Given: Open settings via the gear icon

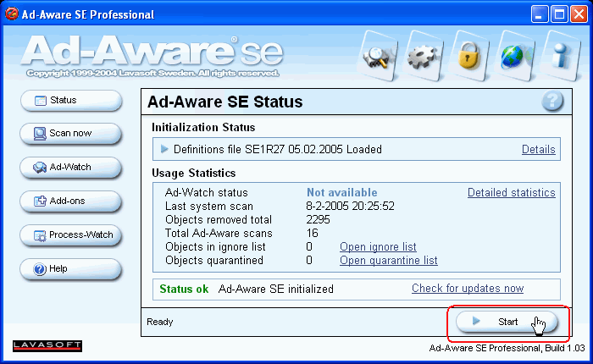Looking at the screenshot, I should [x=423, y=56].
